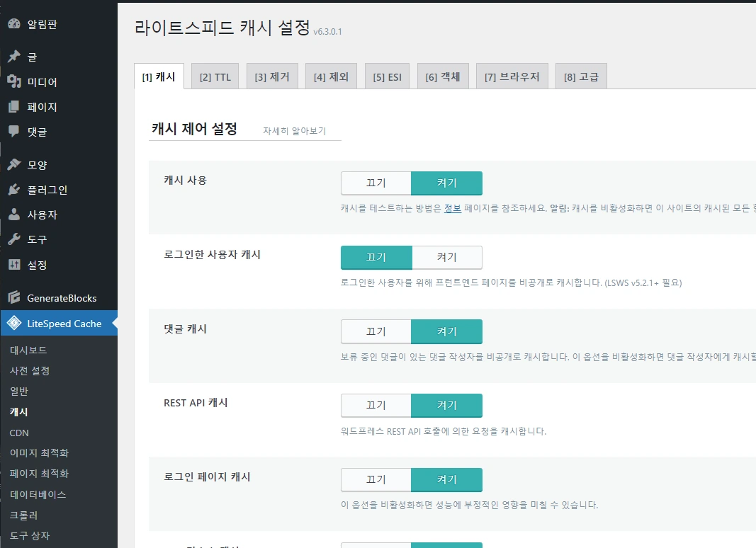Set REST API 캐시 to 끄기

[x=376, y=406]
